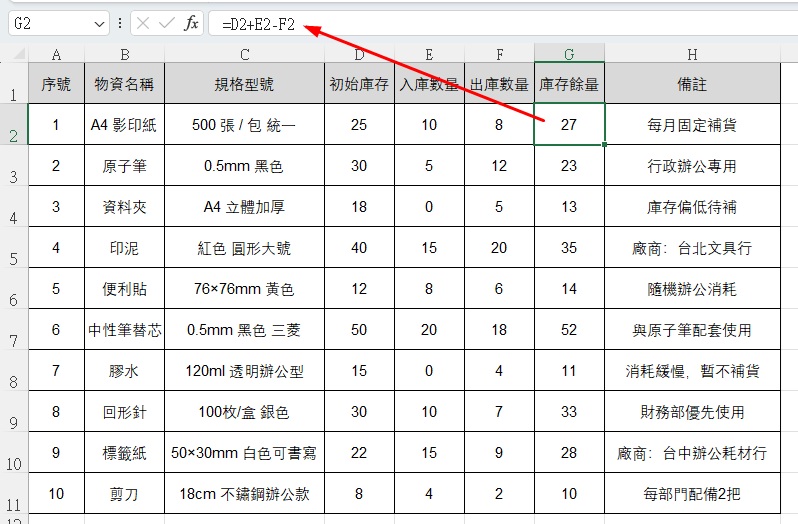Select column H header

(692, 54)
